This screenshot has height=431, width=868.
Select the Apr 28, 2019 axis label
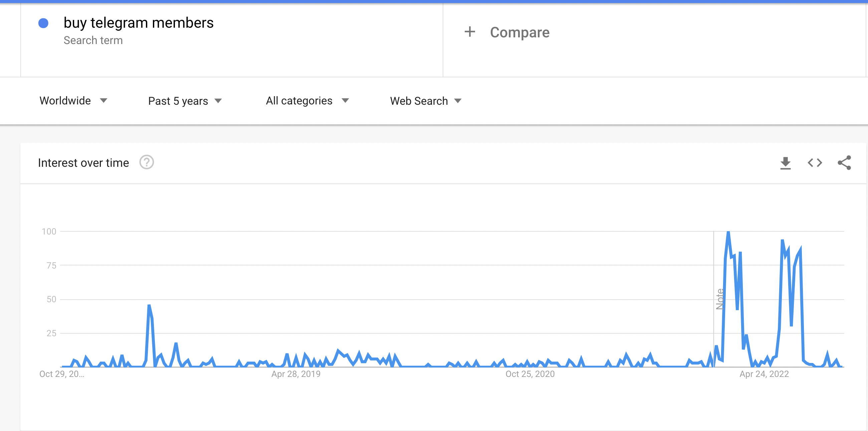point(296,374)
